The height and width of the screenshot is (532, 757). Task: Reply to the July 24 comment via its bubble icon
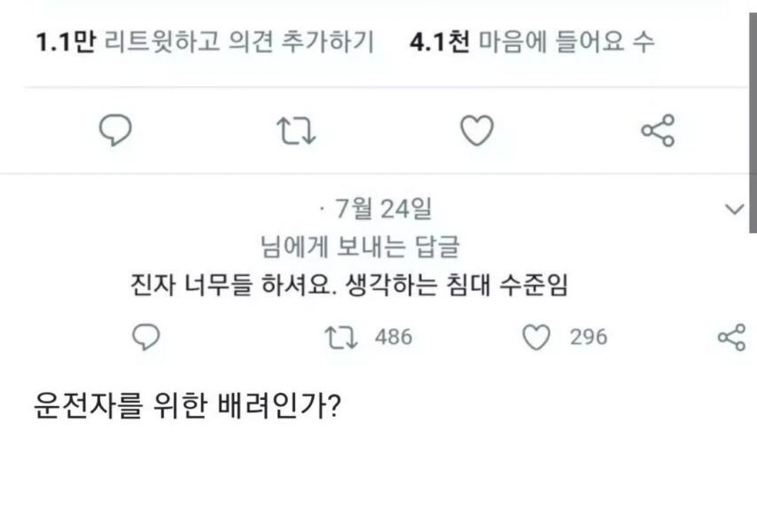coord(145,337)
